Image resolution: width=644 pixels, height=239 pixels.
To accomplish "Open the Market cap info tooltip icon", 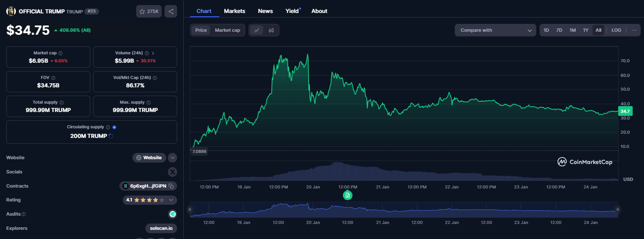I will pos(61,53).
